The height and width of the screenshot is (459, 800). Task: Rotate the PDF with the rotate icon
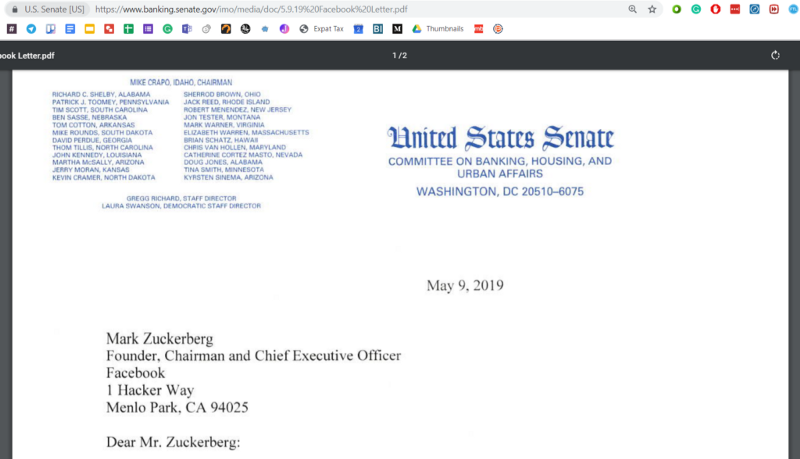click(775, 55)
